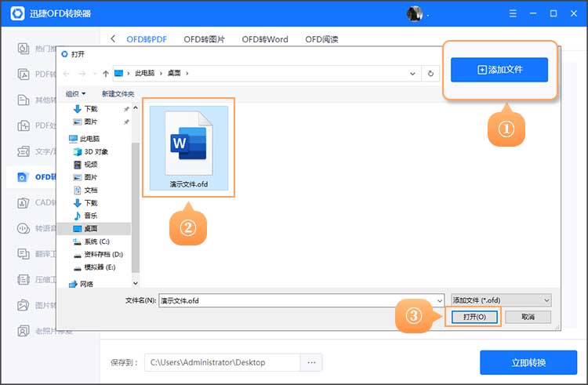Click the 打开(O) button
The height and width of the screenshot is (385, 588).
pos(474,317)
